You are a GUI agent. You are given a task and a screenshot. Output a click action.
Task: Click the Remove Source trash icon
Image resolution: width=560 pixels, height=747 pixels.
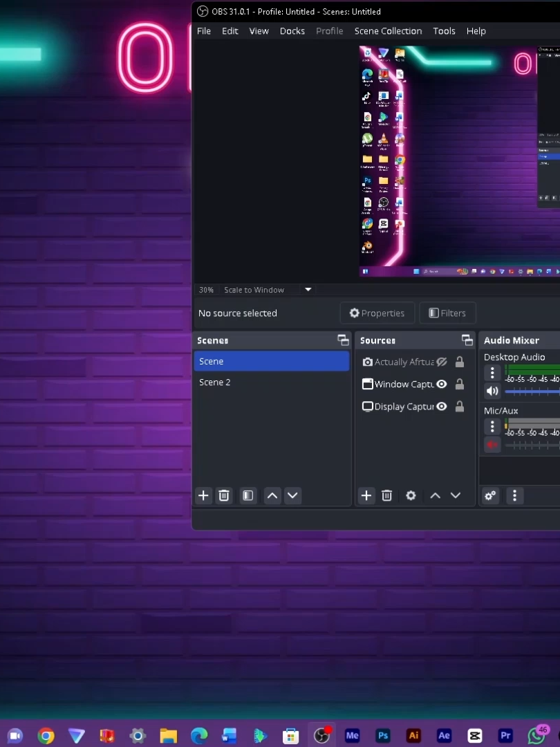point(386,495)
